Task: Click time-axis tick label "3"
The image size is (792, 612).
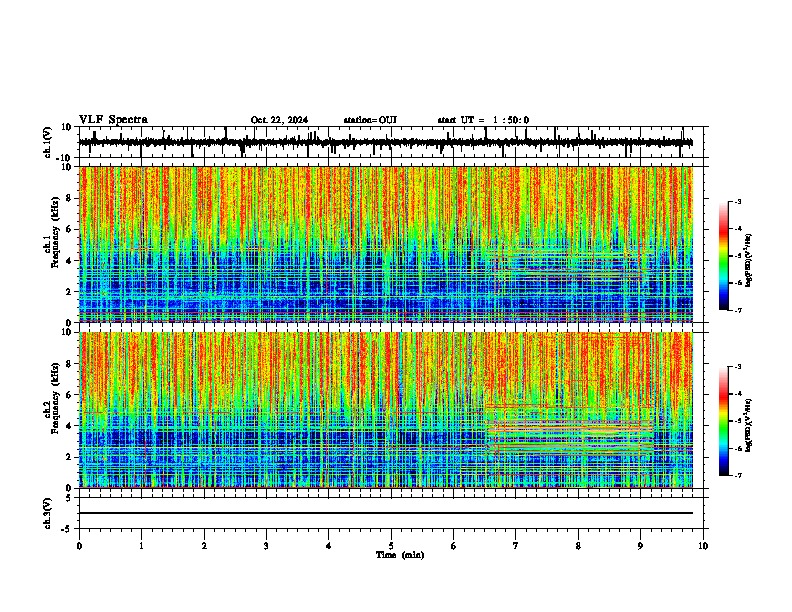Action: pos(266,546)
